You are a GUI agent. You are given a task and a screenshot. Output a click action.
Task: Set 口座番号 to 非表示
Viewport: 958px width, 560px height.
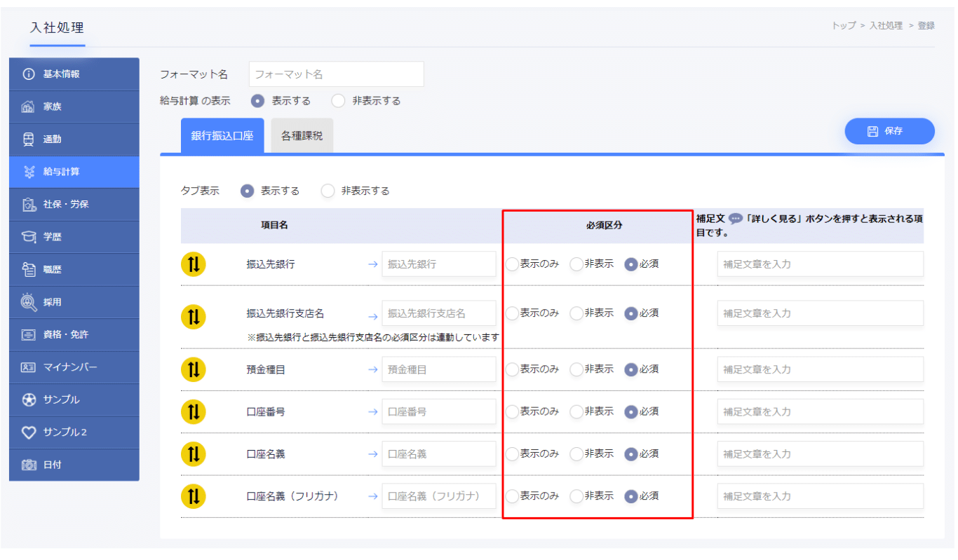tap(576, 412)
